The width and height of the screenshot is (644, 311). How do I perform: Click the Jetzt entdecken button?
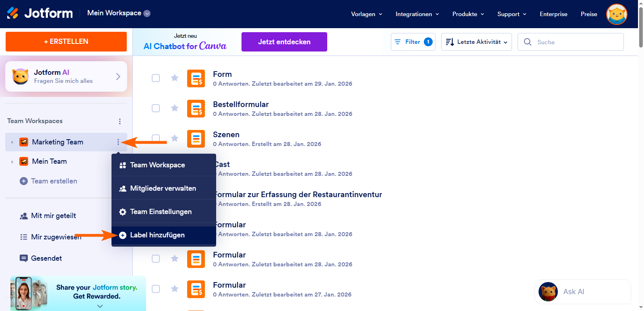click(x=284, y=42)
